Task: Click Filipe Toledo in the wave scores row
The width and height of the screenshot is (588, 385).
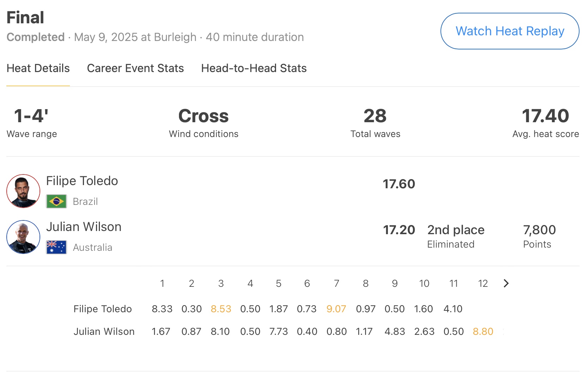Action: pos(102,309)
